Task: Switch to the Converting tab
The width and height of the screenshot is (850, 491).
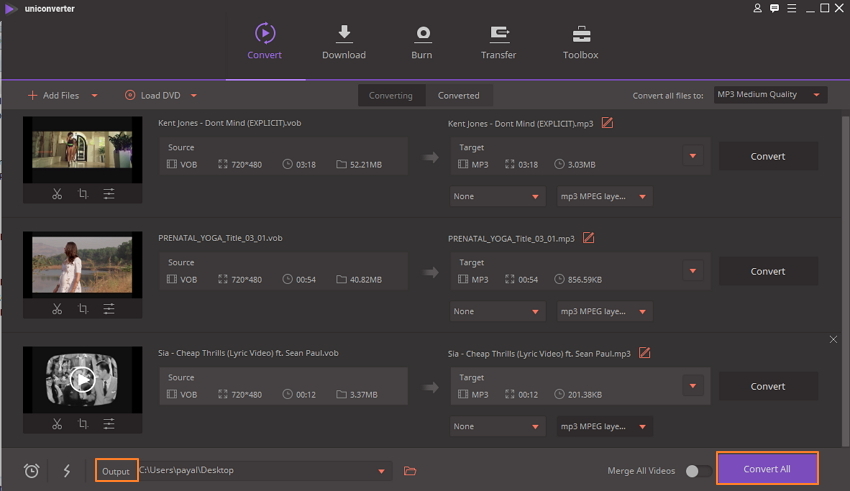Action: (391, 95)
